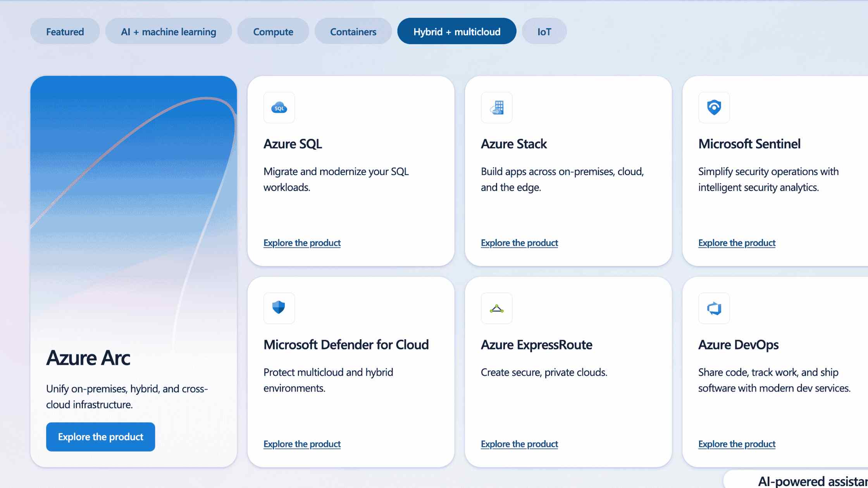The image size is (868, 488).
Task: Click 'Unify on-premises, hybrid' Azure Arc description
Action: 127,397
